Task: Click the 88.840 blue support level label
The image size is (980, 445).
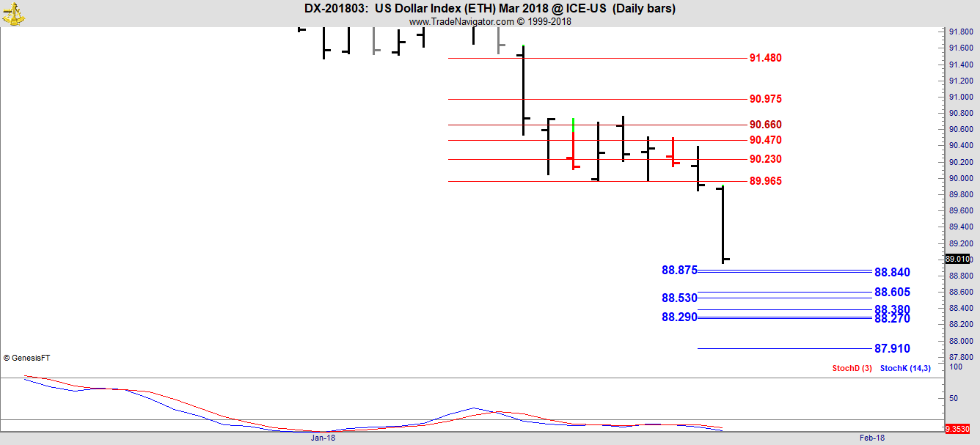Action: click(x=892, y=273)
